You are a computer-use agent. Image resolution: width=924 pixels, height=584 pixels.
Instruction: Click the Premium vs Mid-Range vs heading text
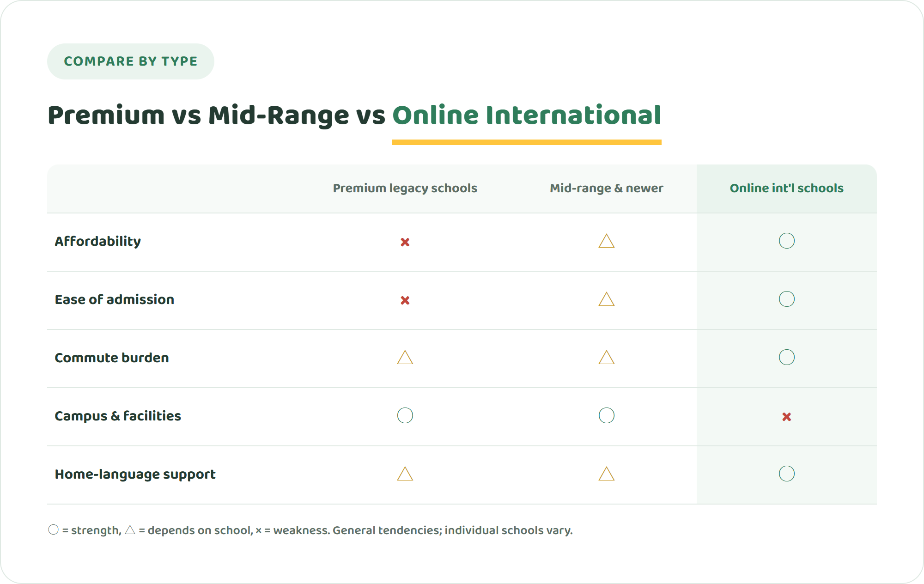[x=217, y=115]
